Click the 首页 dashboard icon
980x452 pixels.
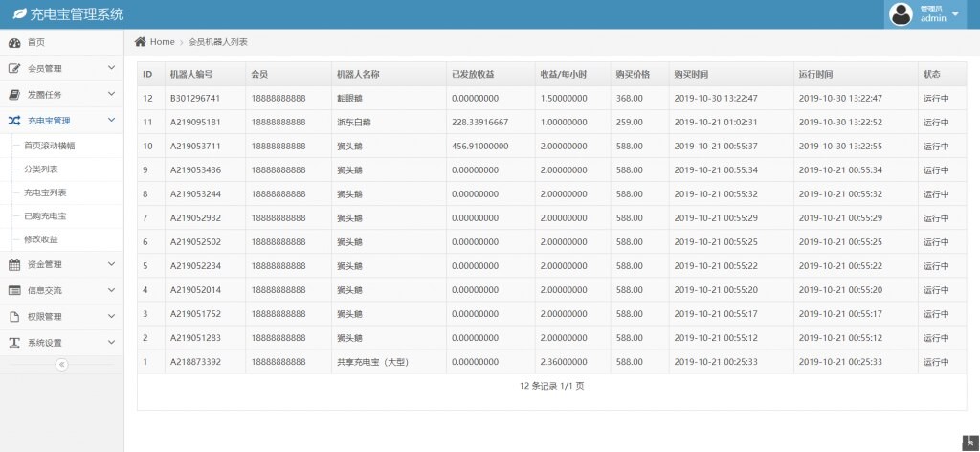pyautogui.click(x=14, y=43)
